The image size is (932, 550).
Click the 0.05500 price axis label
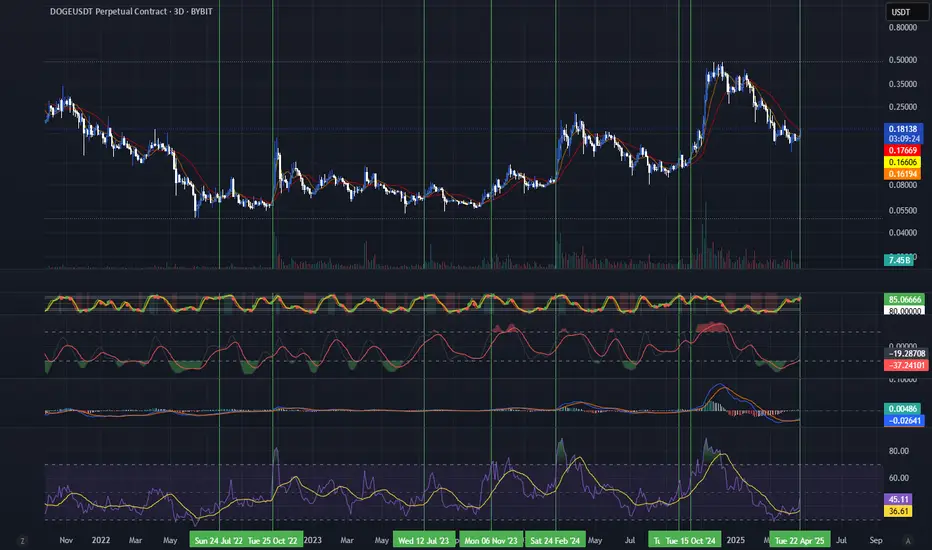coord(902,210)
